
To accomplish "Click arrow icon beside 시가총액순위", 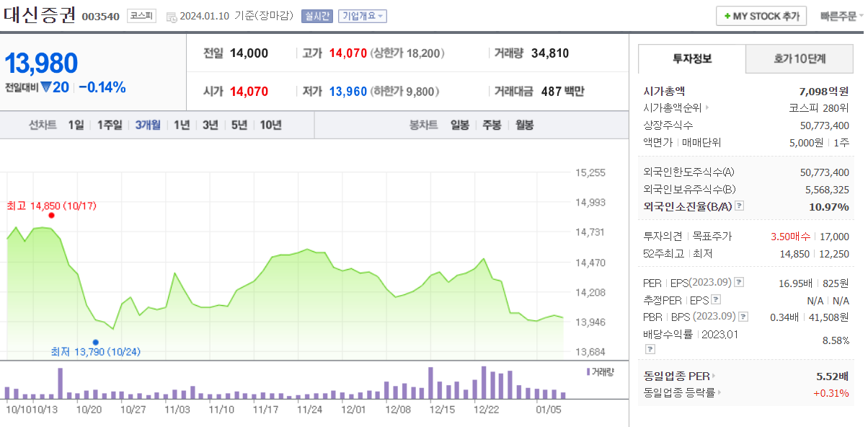I will coord(707,108).
